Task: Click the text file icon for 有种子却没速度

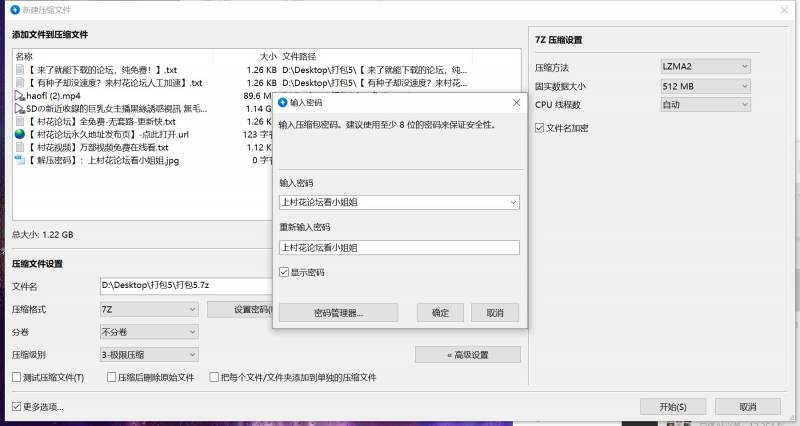Action: click(x=19, y=83)
